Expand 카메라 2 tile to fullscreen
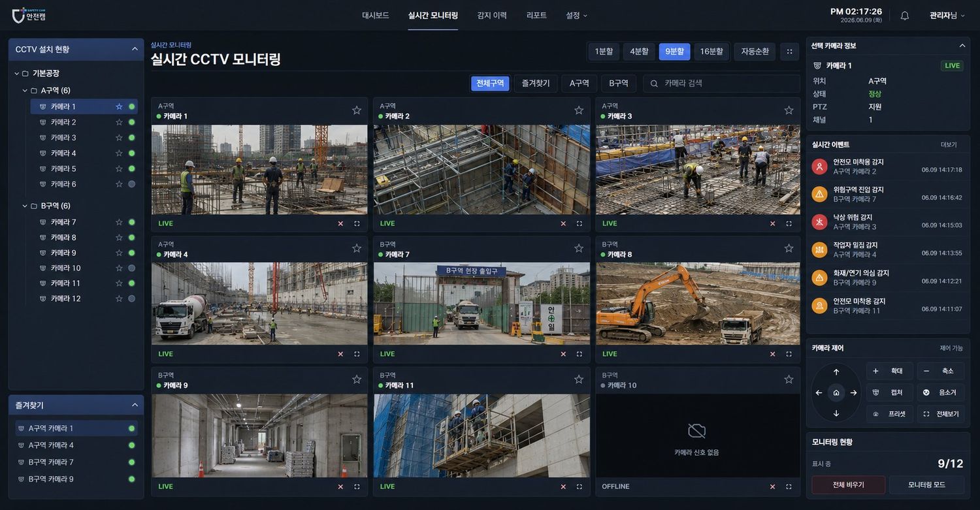This screenshot has width=980, height=510. tap(579, 223)
